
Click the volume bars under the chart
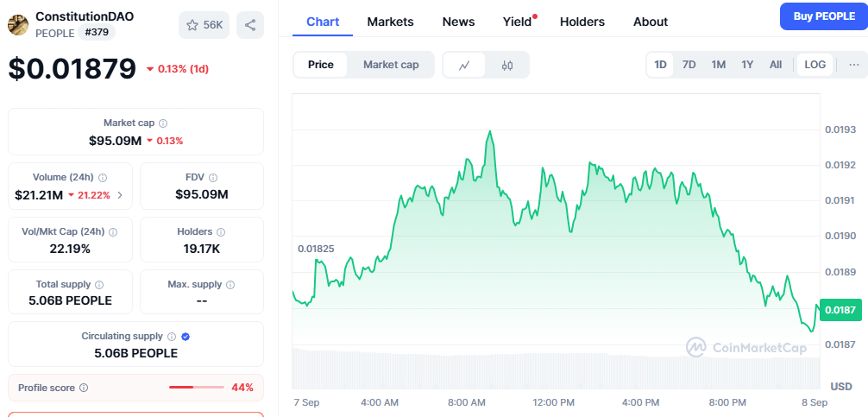point(556,368)
